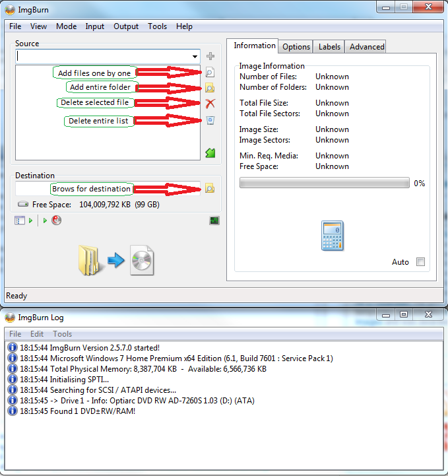Click the grey plus add-source icon

210,56
